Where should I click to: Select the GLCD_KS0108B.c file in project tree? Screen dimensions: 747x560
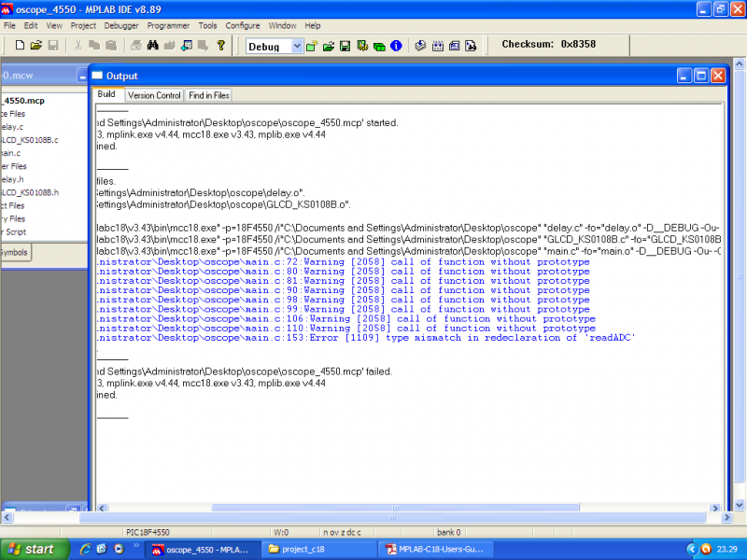tap(30, 140)
